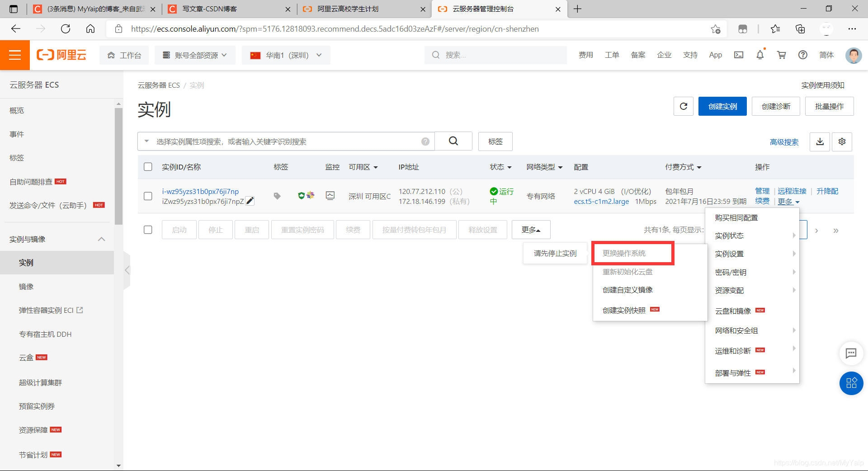Screen dimensions: 868x471
Task: Click the search box help icon
Action: (425, 141)
